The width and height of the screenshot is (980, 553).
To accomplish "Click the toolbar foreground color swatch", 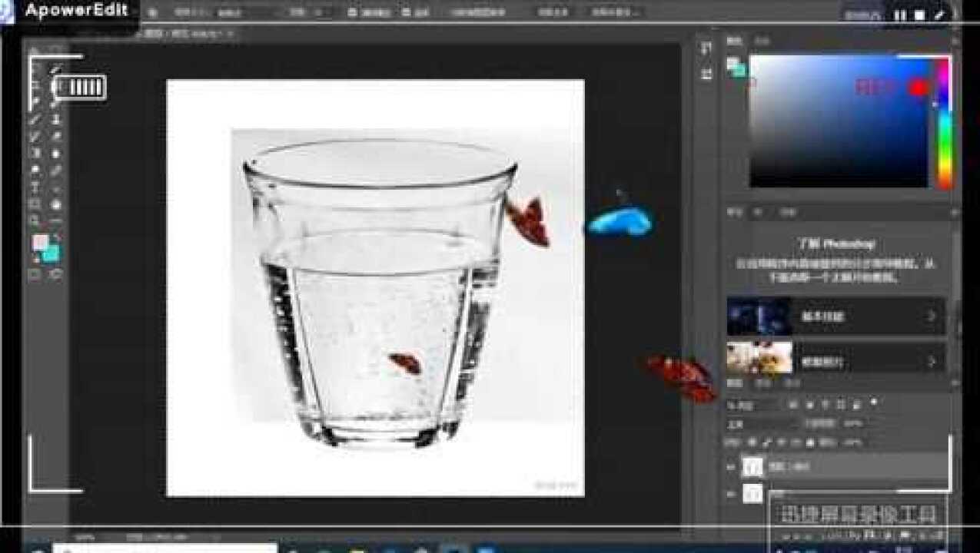I will tap(38, 241).
